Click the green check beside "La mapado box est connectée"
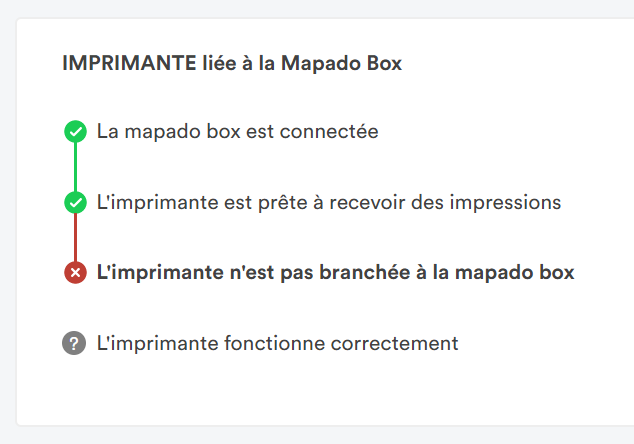 pos(75,131)
